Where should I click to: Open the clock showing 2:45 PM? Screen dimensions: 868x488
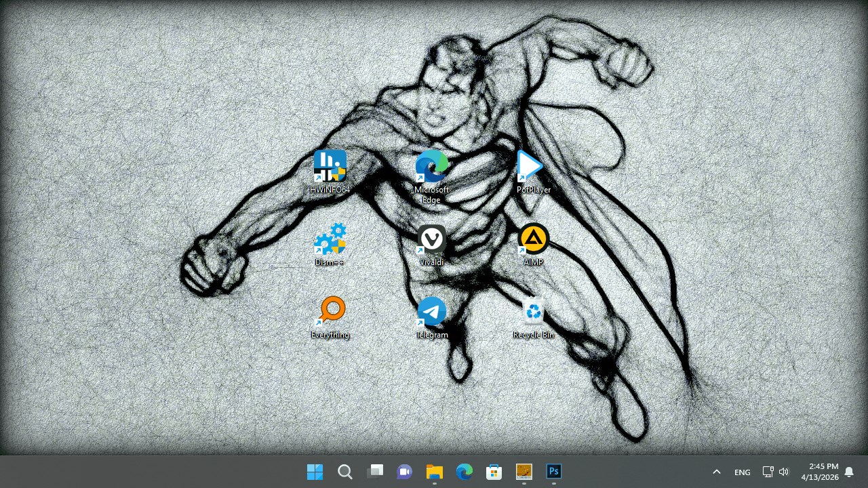[x=820, y=472]
